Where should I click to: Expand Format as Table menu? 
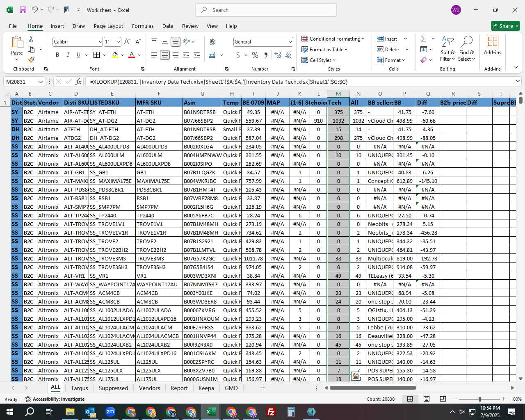click(x=324, y=49)
